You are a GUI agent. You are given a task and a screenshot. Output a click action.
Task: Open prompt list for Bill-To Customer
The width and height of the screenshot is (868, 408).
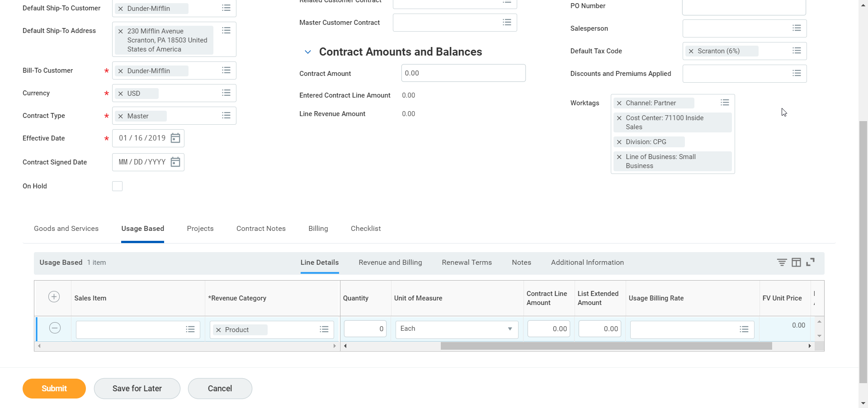226,70
